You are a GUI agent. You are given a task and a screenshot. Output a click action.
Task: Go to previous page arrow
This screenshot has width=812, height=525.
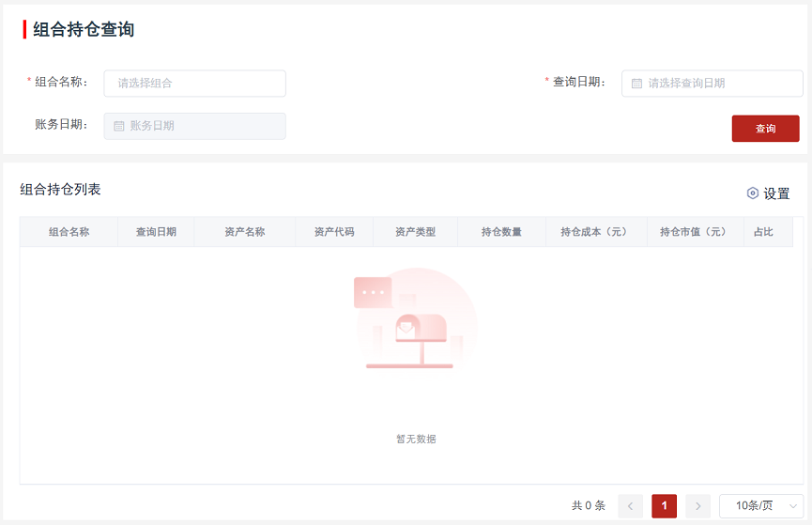pyautogui.click(x=630, y=505)
